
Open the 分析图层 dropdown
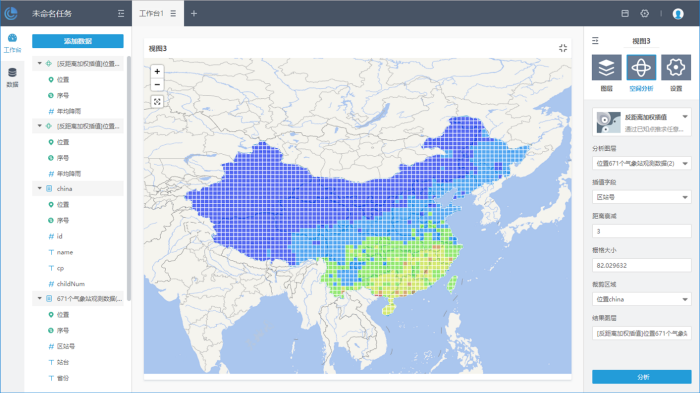coord(642,163)
